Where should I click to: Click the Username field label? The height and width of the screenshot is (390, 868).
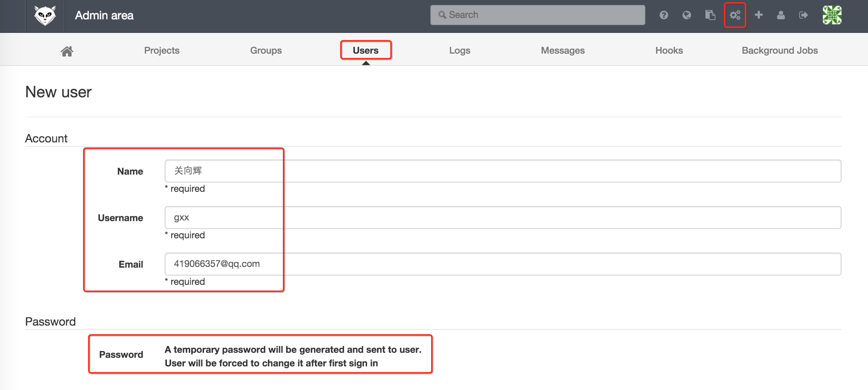coord(120,218)
